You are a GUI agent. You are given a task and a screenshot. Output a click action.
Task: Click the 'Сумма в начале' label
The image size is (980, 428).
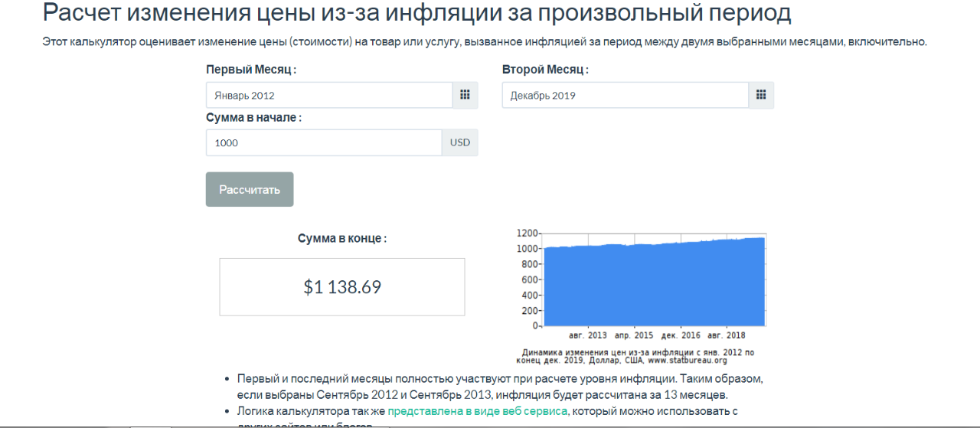(x=254, y=118)
